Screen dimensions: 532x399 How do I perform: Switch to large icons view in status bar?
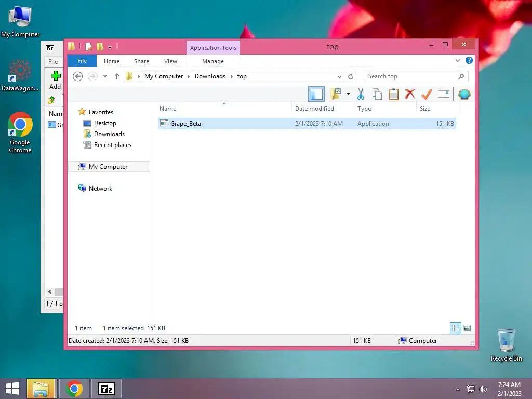467,328
